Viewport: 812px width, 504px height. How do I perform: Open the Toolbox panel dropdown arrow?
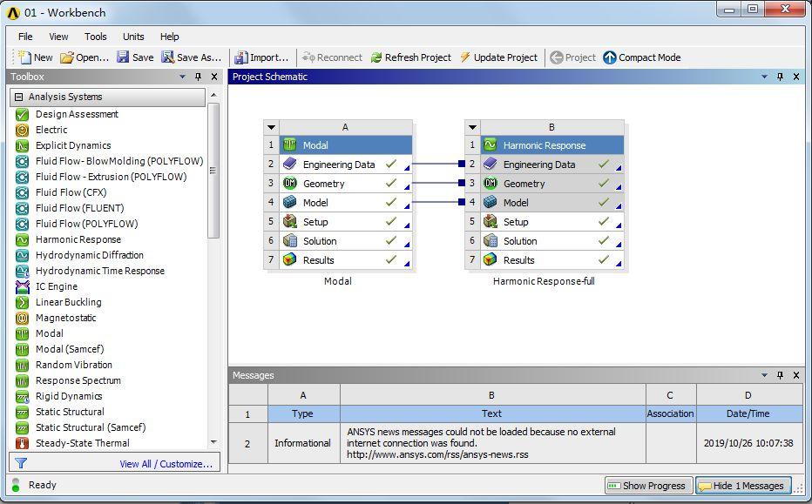182,77
